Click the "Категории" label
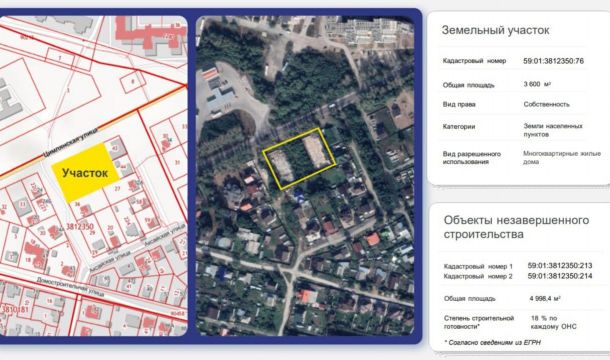Screen dimensions: 610x360 tap(459, 126)
